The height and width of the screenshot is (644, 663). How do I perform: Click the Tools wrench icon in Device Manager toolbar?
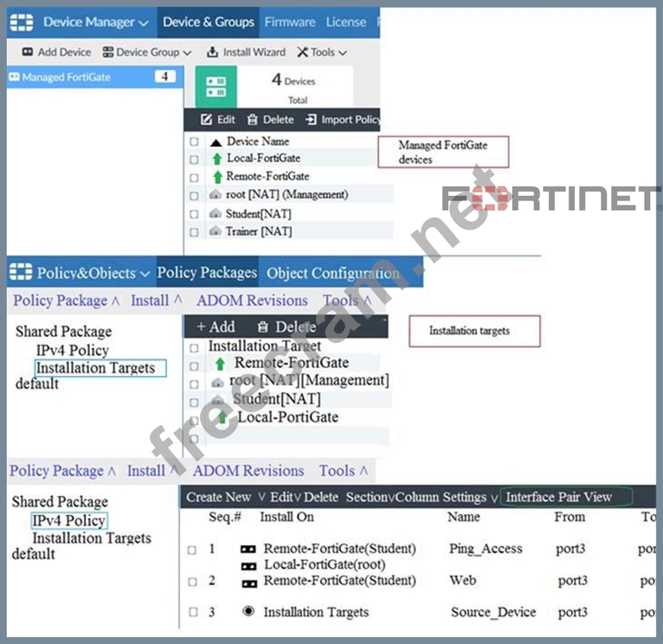click(x=303, y=52)
